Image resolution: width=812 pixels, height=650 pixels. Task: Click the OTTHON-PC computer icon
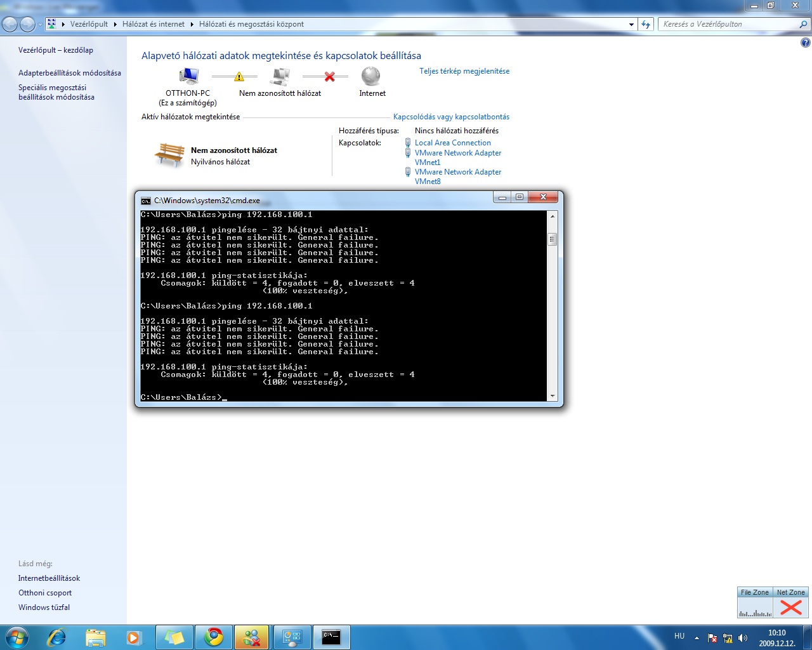click(x=188, y=76)
